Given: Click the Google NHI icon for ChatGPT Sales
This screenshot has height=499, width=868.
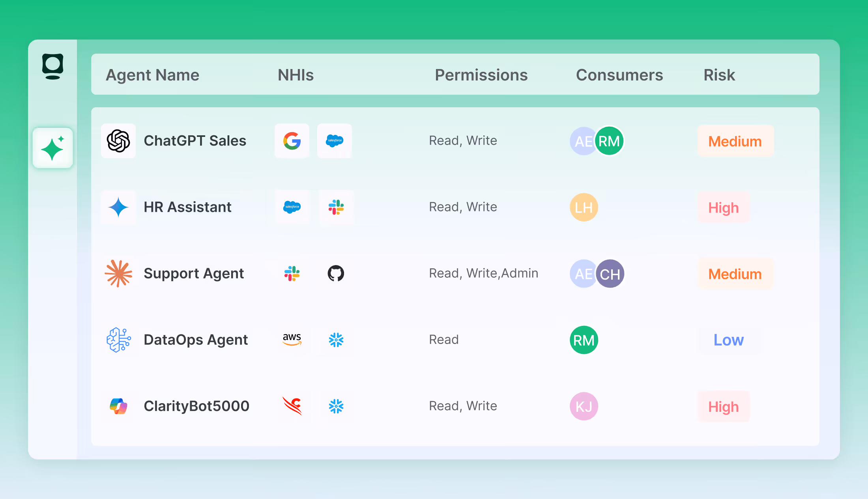Looking at the screenshot, I should (292, 141).
